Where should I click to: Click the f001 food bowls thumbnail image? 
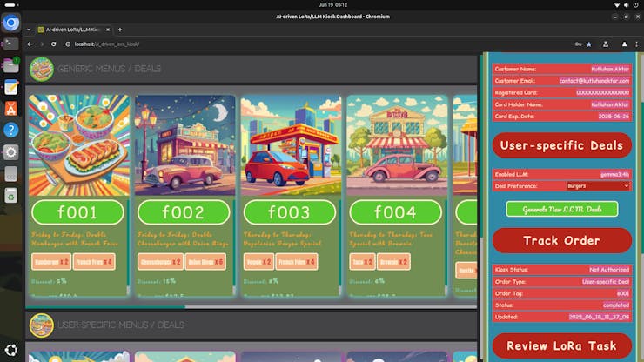click(x=79, y=145)
